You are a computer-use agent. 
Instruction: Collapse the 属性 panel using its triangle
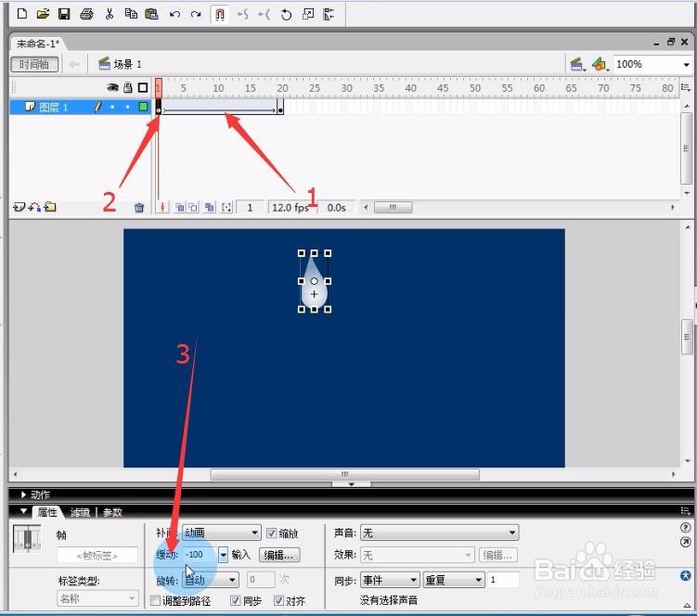coord(23,511)
